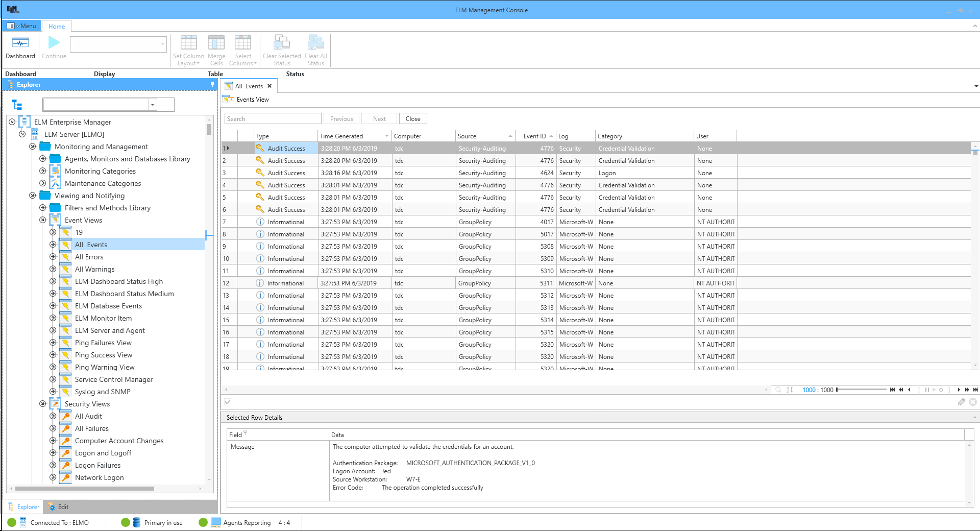Open Set Column Layout tool

188,50
